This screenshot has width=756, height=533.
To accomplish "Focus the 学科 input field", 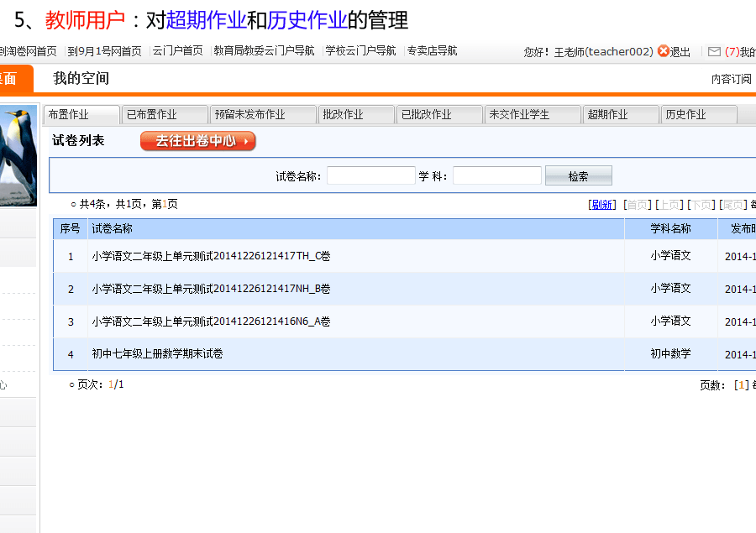I will 496,176.
